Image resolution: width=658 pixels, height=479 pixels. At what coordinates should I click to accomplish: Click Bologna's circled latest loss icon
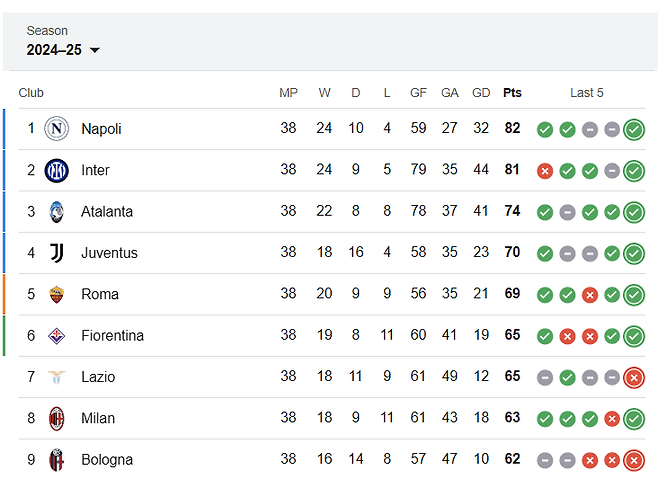pyautogui.click(x=633, y=461)
